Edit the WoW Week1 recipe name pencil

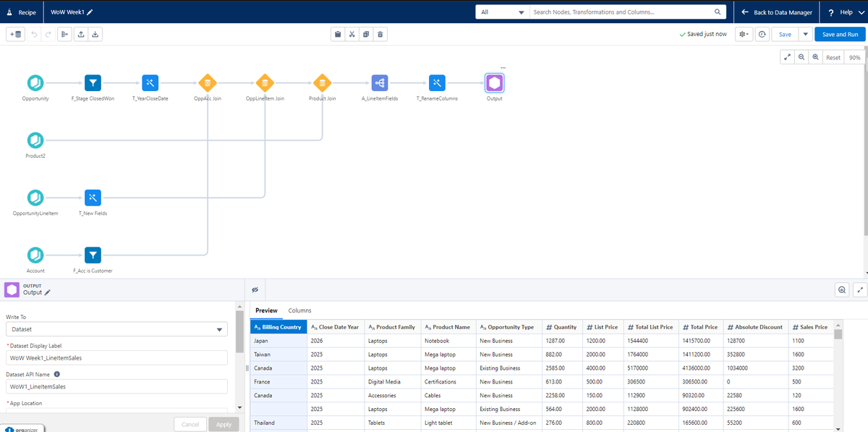point(90,12)
